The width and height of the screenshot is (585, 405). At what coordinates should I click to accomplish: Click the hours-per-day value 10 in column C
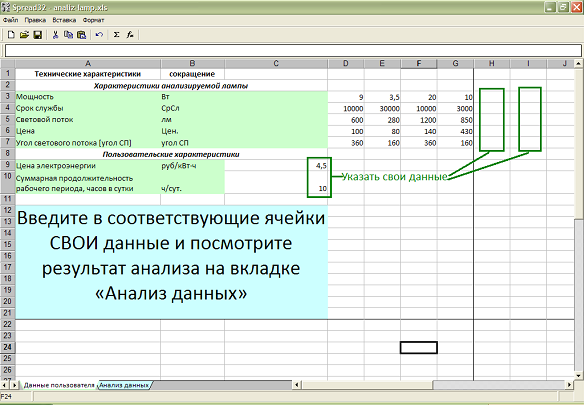(276, 183)
